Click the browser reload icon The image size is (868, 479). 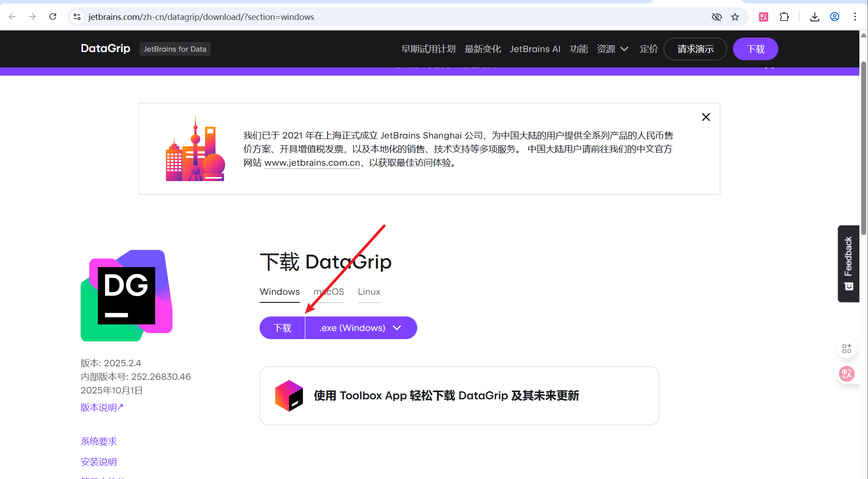53,17
